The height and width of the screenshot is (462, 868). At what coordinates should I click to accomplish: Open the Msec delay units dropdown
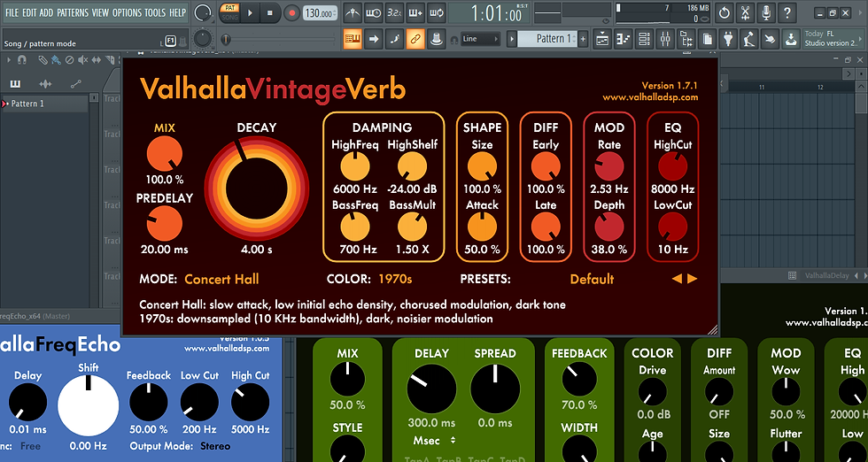click(435, 441)
